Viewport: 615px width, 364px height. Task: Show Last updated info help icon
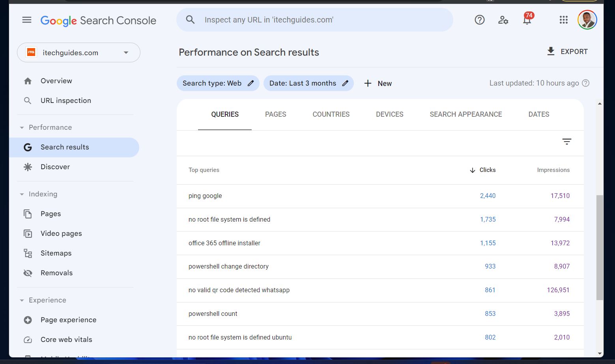click(x=586, y=83)
